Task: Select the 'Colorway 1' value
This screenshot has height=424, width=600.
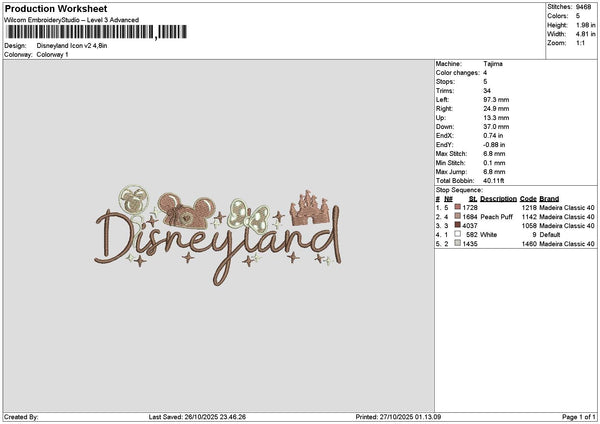Action: click(x=52, y=55)
